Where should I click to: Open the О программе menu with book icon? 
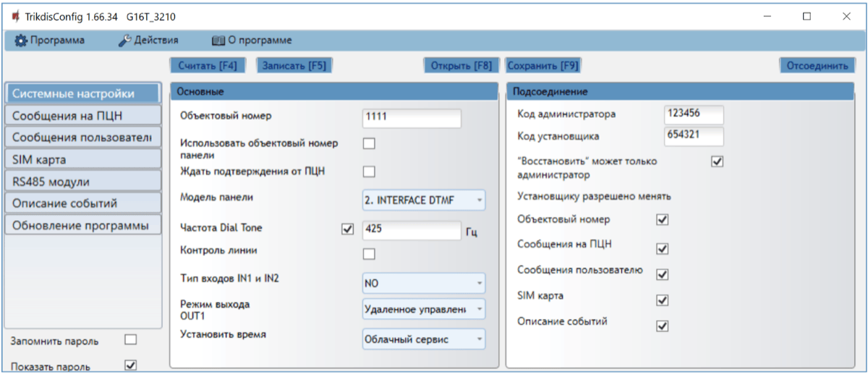[x=251, y=41]
